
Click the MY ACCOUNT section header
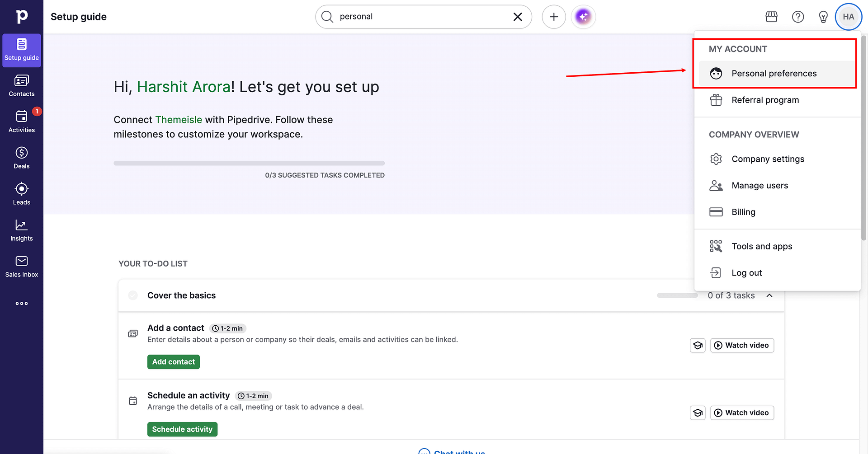(738, 49)
